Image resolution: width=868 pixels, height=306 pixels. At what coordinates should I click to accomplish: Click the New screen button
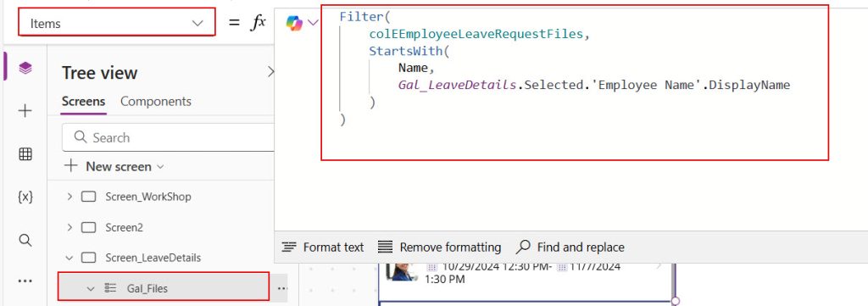[x=114, y=166]
